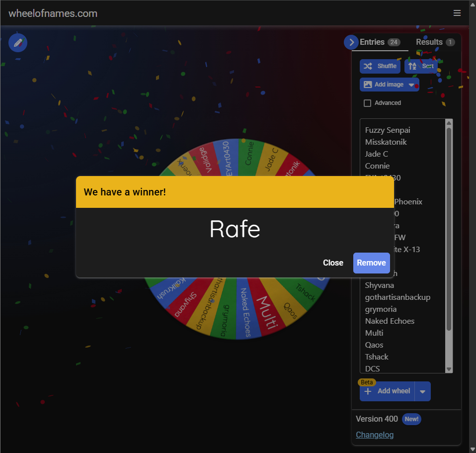Click the wheelofnames.com site title
This screenshot has height=453, width=476.
click(53, 13)
